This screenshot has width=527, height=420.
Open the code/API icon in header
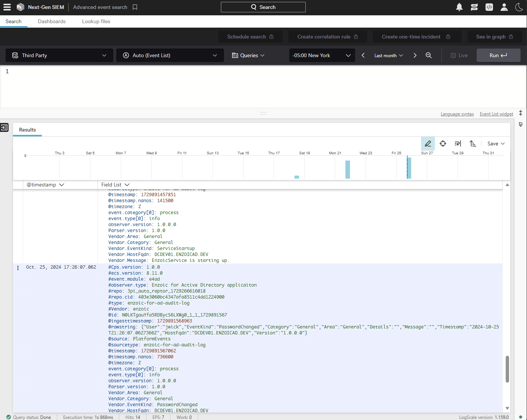(489, 7)
